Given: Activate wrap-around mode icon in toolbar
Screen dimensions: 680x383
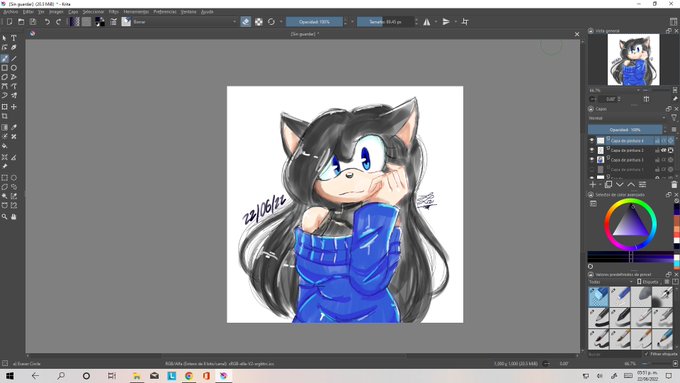Looking at the screenshot, I should click(465, 22).
